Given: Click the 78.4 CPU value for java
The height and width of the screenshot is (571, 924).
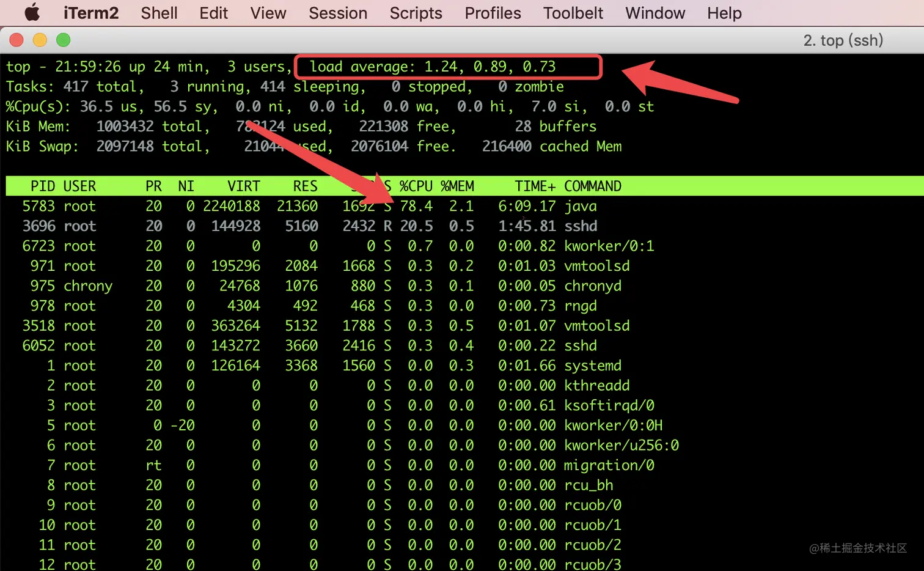Looking at the screenshot, I should (416, 207).
